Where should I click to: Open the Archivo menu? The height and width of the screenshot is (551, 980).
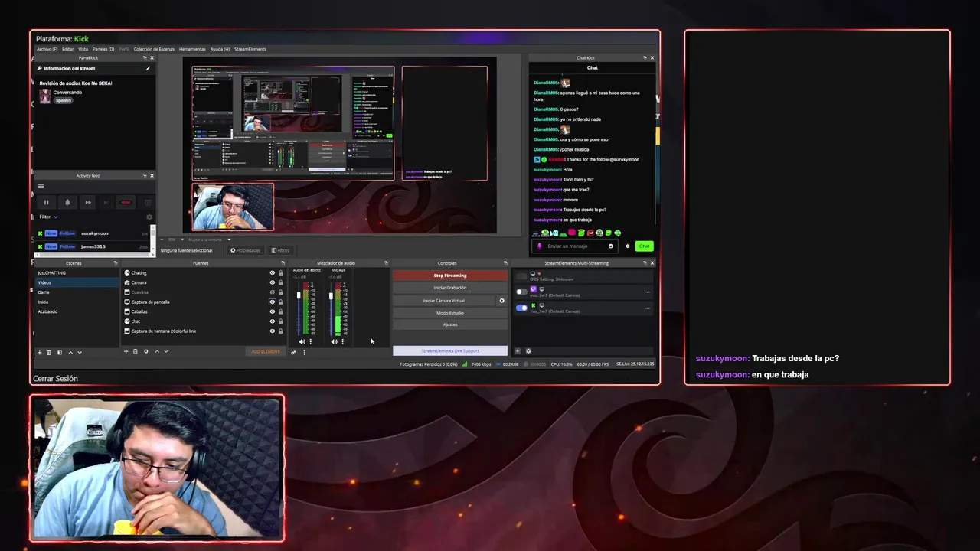47,49
